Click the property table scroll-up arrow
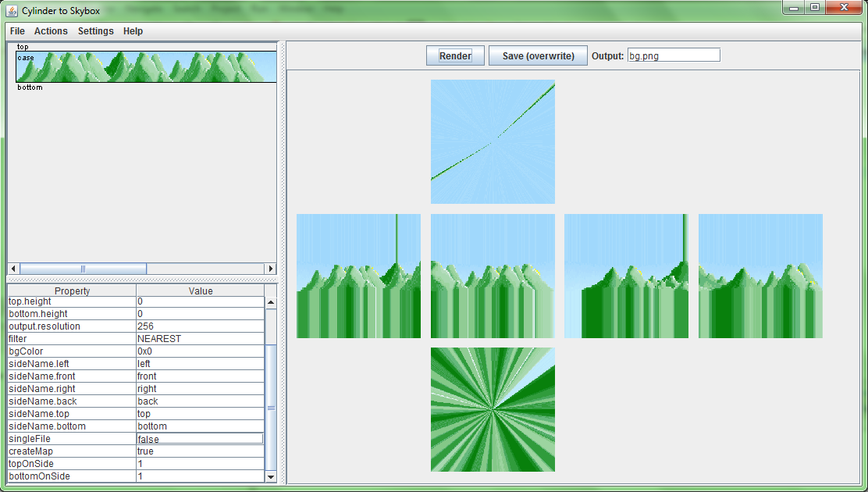Screen dimensions: 868x492 coord(271,302)
